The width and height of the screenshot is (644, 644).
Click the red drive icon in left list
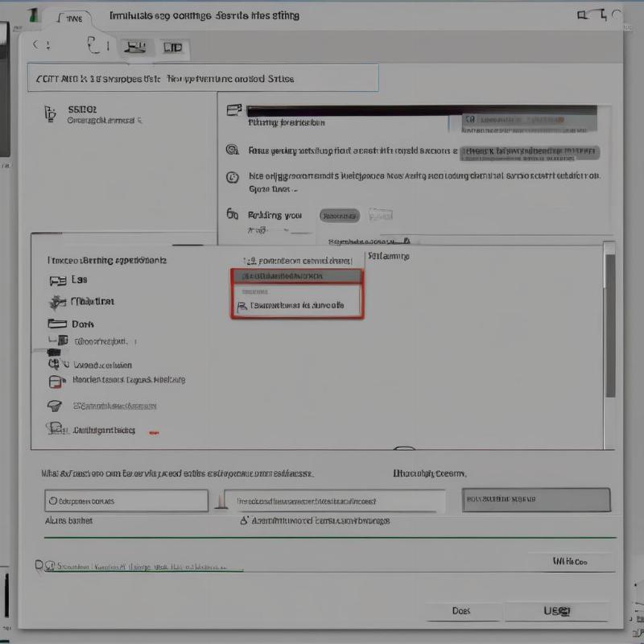tap(56, 381)
